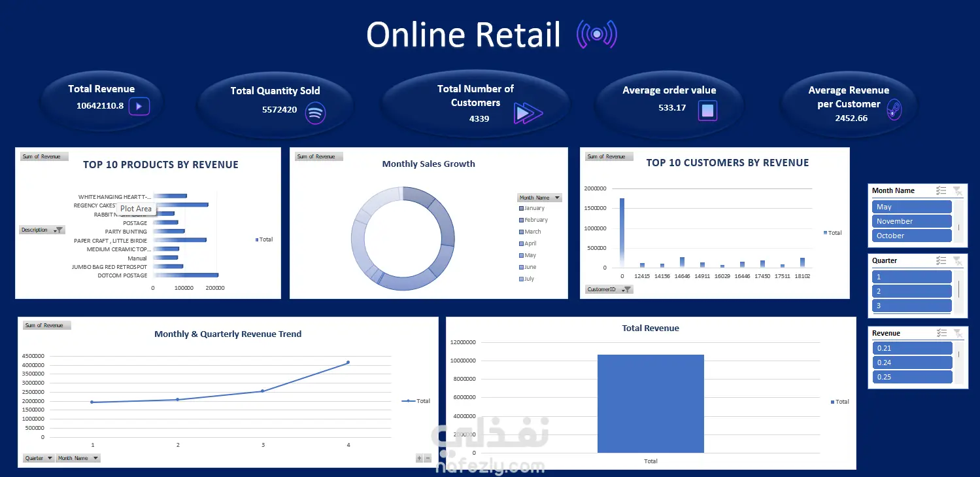Click the Quarter slicer scrollbar
980x477 pixels.
958,291
